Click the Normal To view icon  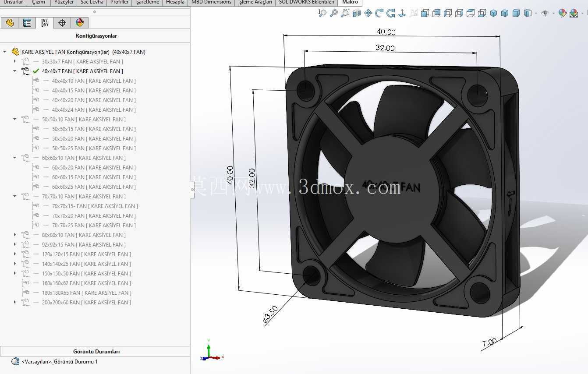[402, 13]
